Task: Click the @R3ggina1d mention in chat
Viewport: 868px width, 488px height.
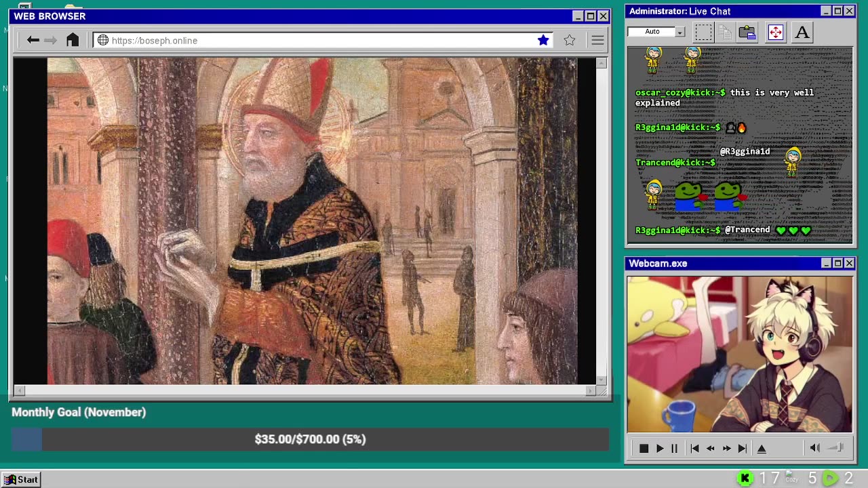Action: [745, 151]
